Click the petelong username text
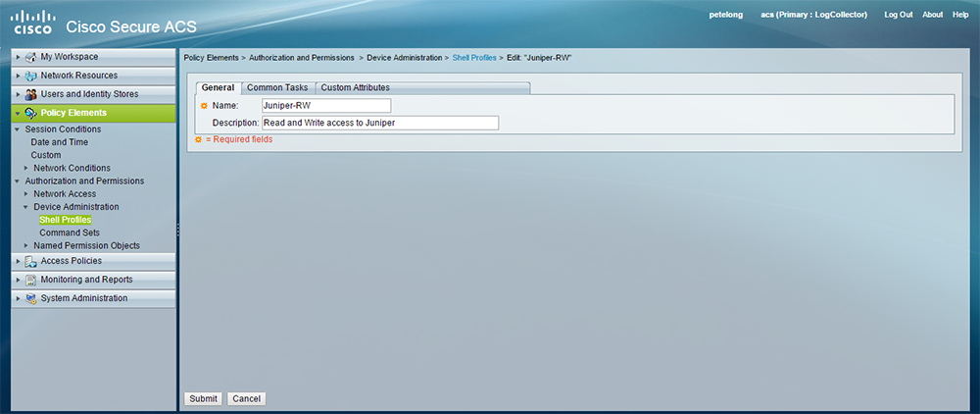Viewport: 980px width, 414px height. [x=726, y=15]
